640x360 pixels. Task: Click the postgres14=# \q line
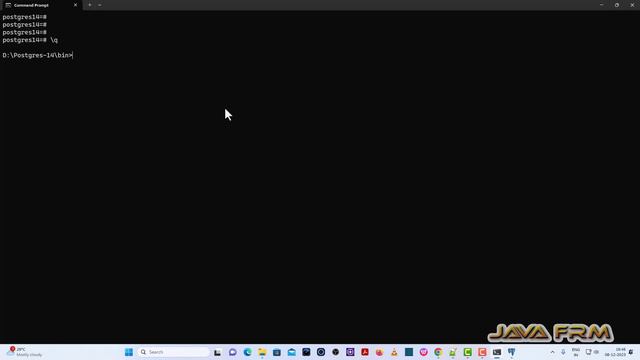click(30, 40)
